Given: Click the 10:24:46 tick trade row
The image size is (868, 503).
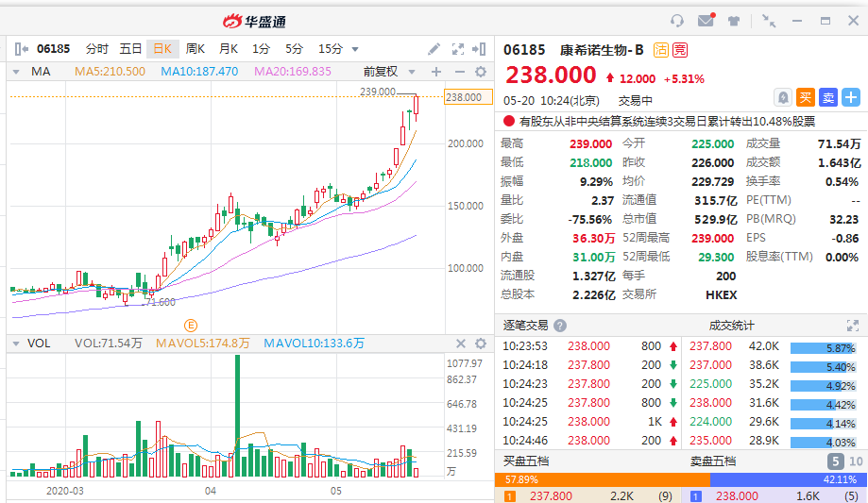Looking at the screenshot, I should coord(589,441).
